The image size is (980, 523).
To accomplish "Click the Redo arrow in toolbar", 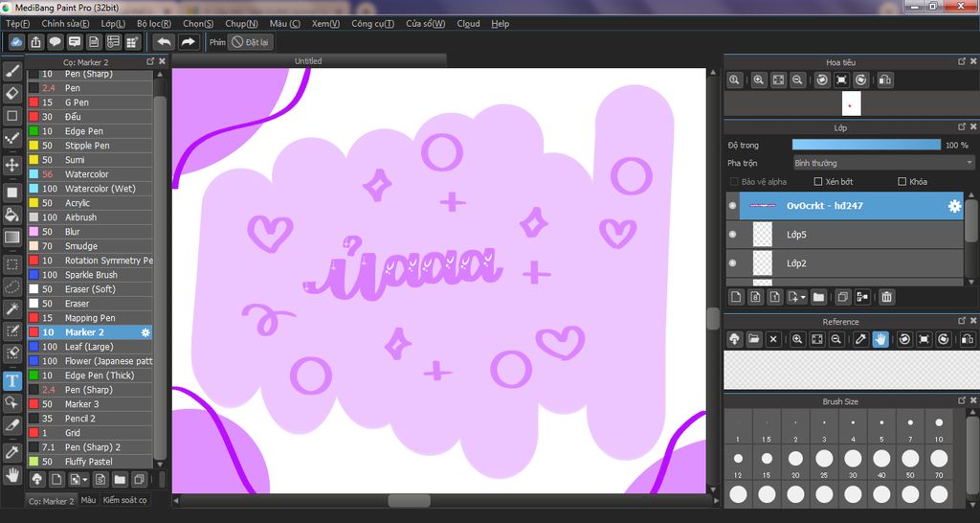I will 188,42.
